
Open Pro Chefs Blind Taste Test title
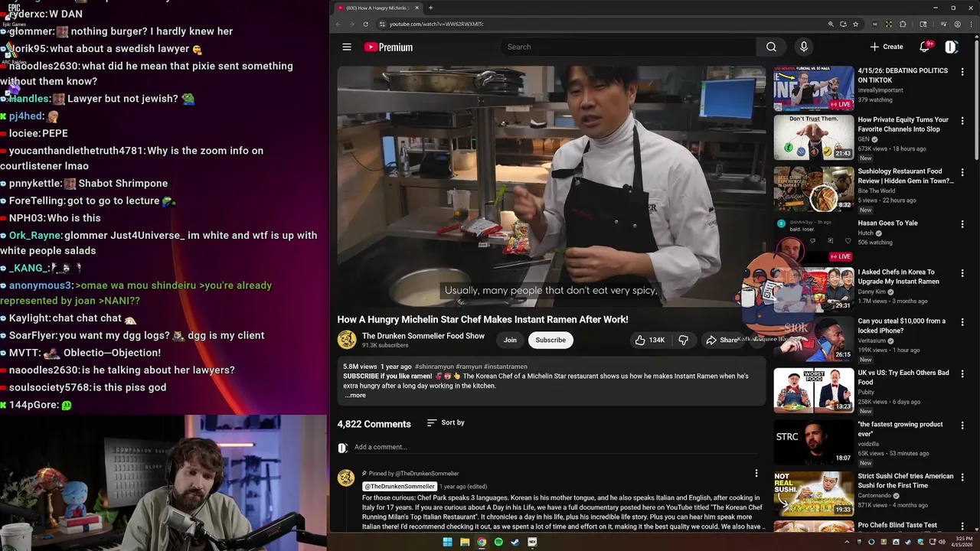pos(897,525)
